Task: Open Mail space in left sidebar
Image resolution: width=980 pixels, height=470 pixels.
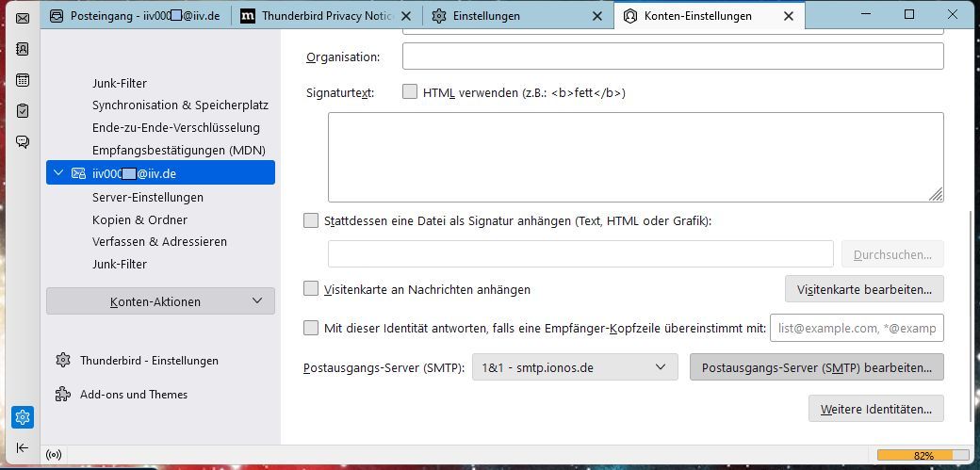Action: [23, 18]
